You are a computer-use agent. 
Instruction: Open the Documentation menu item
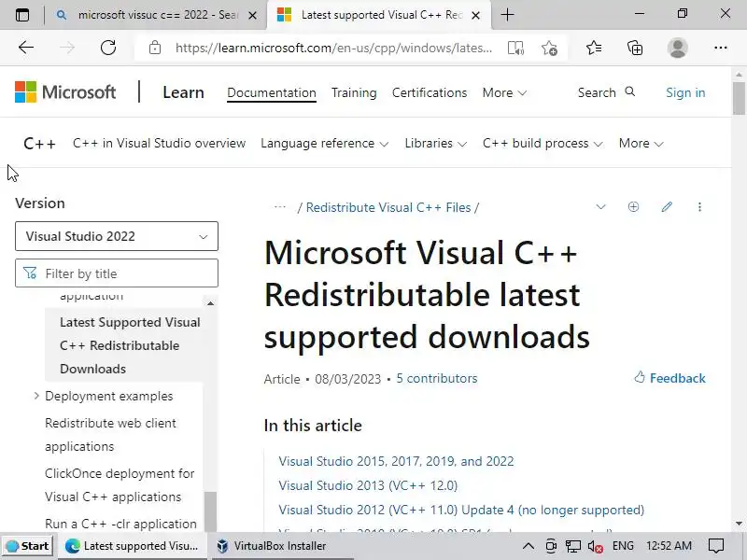(272, 92)
